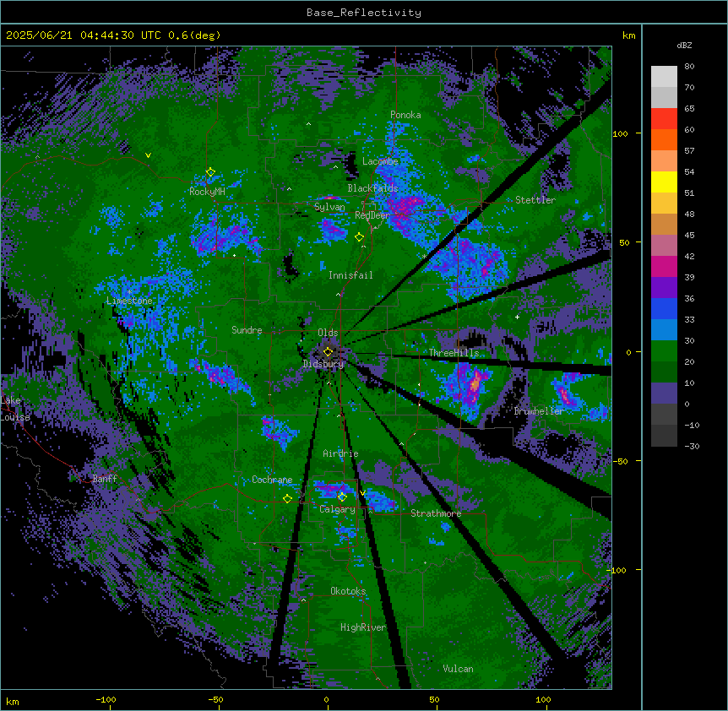Click the Innisfail city label
728x711 pixels.
[x=350, y=275]
